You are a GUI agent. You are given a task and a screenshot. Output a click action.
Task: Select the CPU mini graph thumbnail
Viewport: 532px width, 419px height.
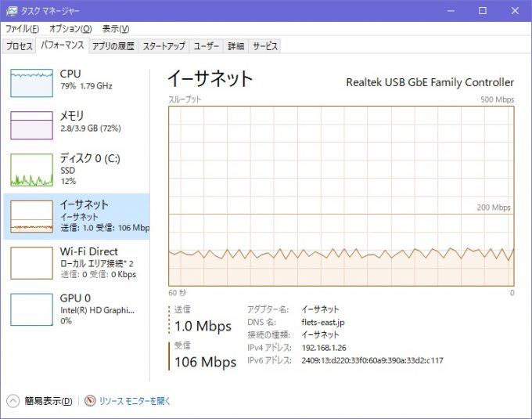[31, 82]
